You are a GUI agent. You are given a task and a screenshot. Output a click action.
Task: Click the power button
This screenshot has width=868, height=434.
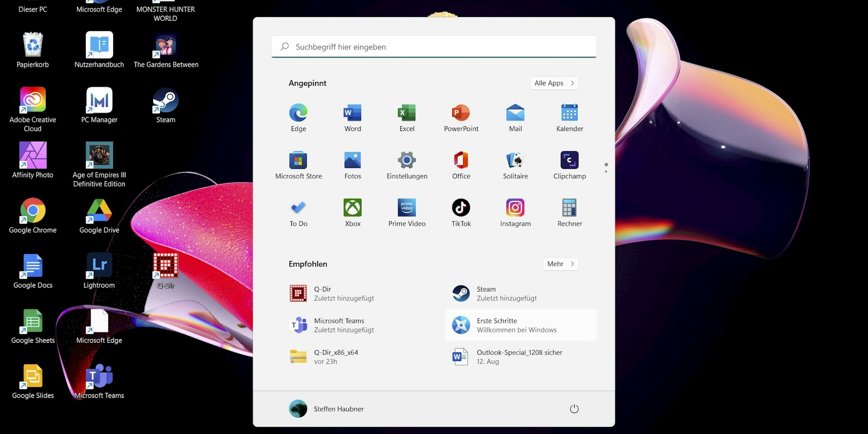(574, 408)
